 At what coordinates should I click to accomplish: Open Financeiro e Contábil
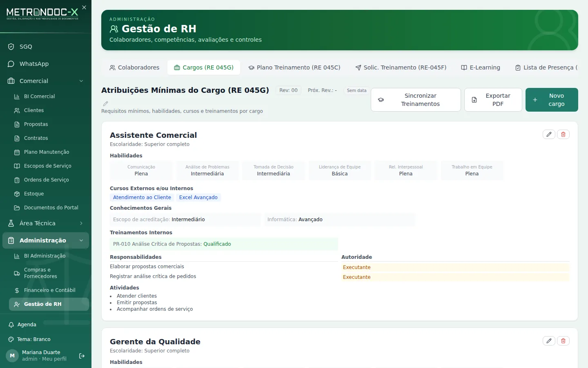click(49, 290)
